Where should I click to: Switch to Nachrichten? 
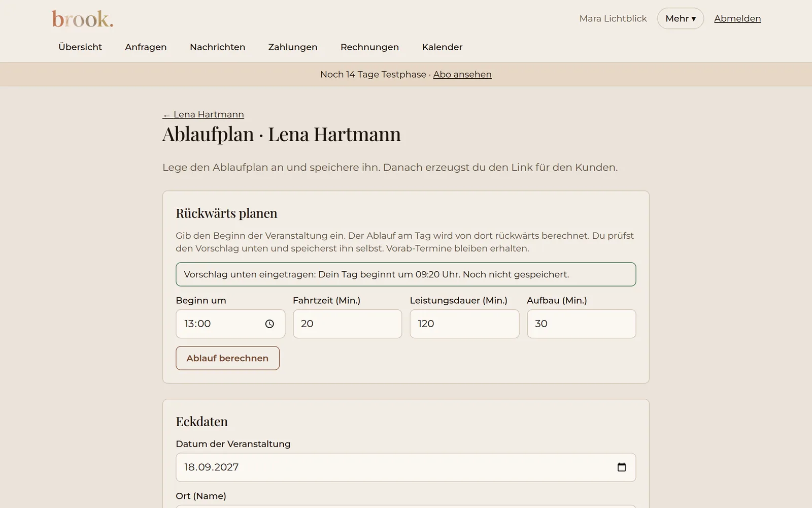(x=217, y=47)
